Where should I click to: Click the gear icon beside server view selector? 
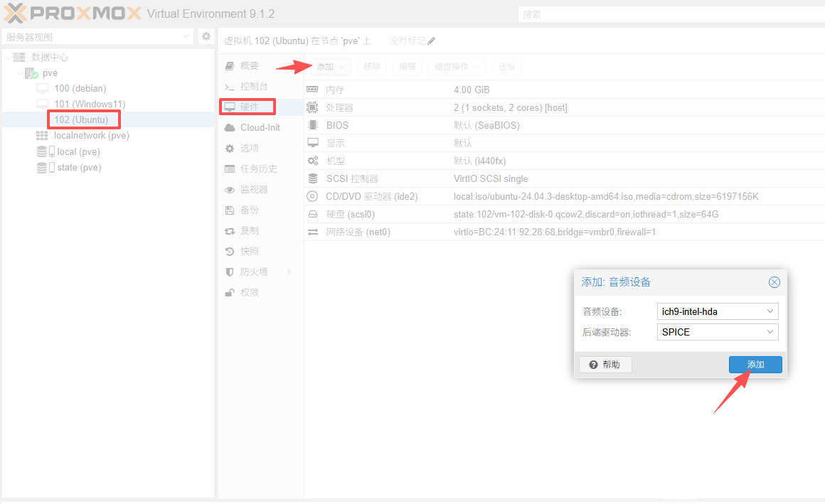(206, 37)
